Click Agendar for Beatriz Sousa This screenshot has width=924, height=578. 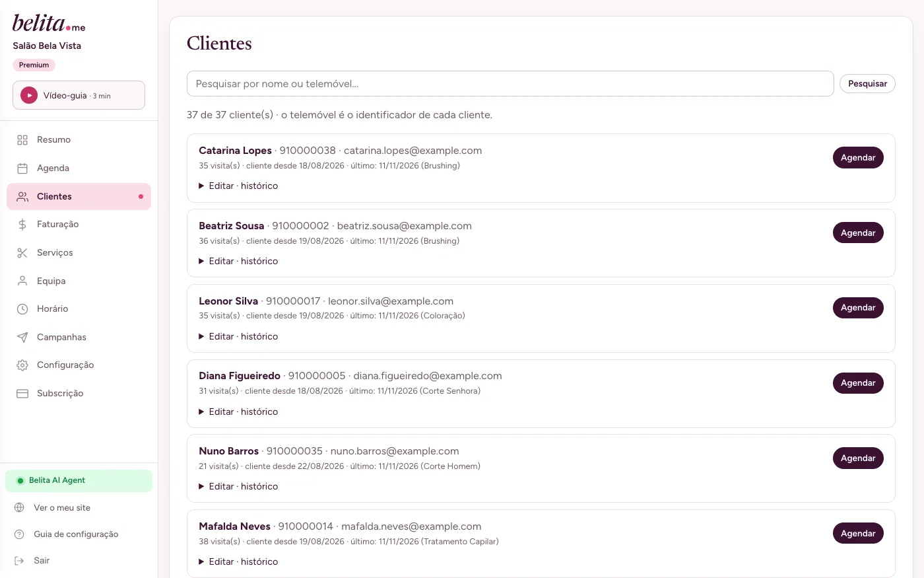pos(858,233)
